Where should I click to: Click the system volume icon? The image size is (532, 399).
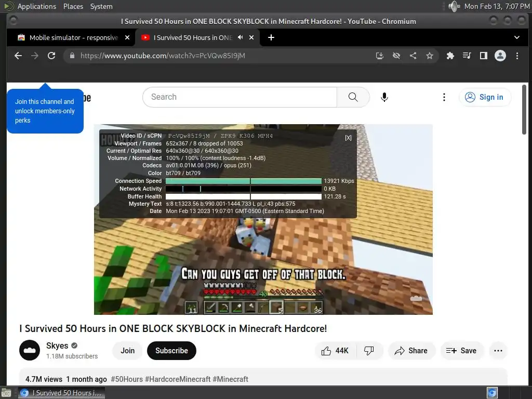tap(454, 6)
